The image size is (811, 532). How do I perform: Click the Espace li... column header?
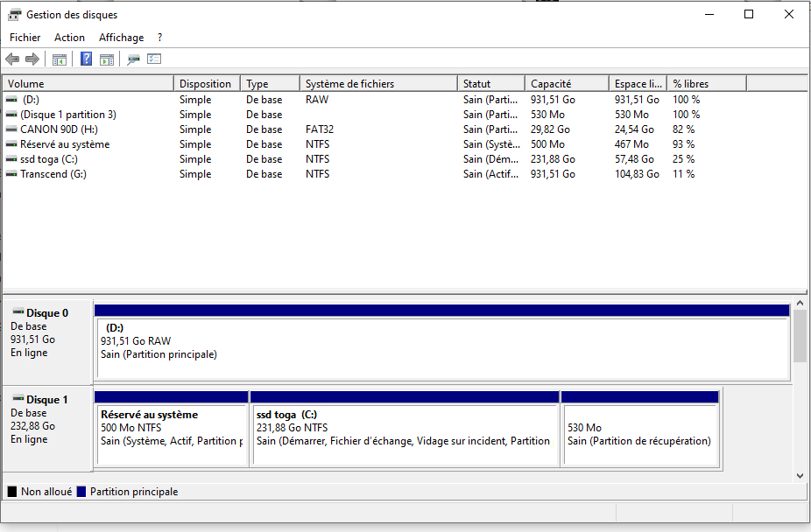click(x=638, y=84)
